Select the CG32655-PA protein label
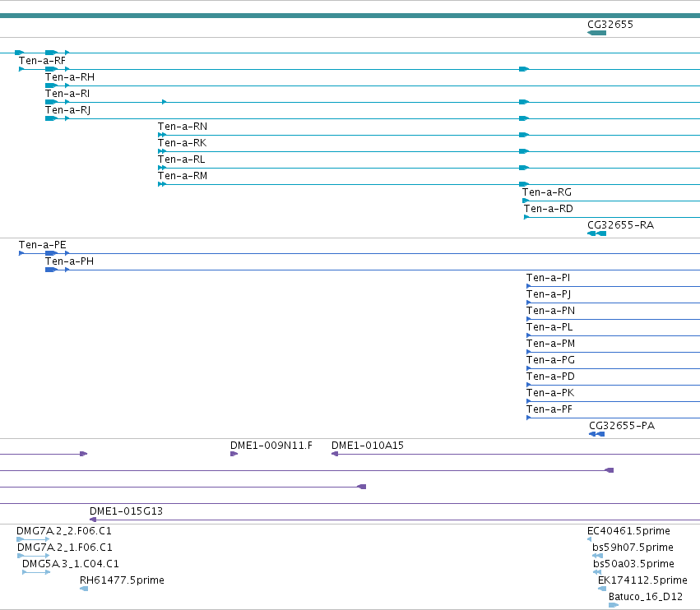 click(622, 426)
